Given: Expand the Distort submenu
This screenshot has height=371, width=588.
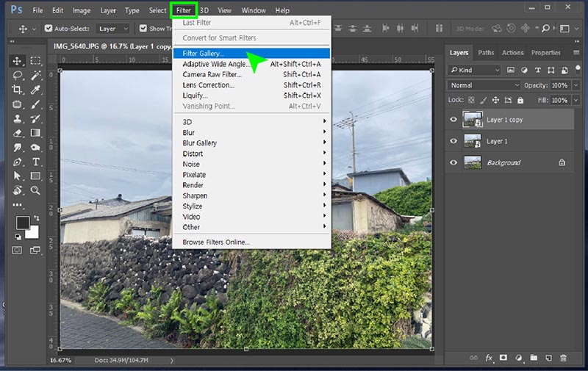Looking at the screenshot, I should [251, 154].
